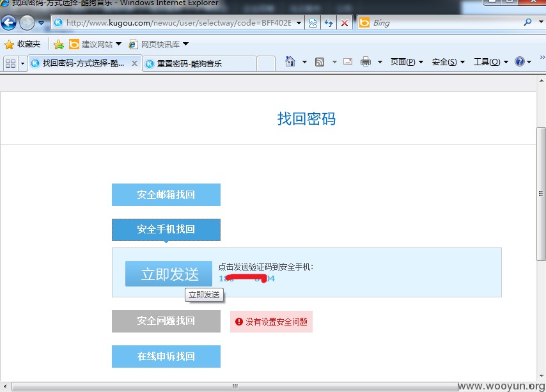Click the vertical scrollbar up arrow

[541, 81]
